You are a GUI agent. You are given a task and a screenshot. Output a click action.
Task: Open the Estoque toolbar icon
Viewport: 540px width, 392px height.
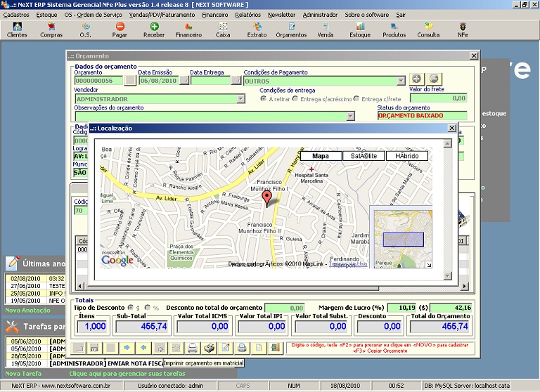(360, 30)
